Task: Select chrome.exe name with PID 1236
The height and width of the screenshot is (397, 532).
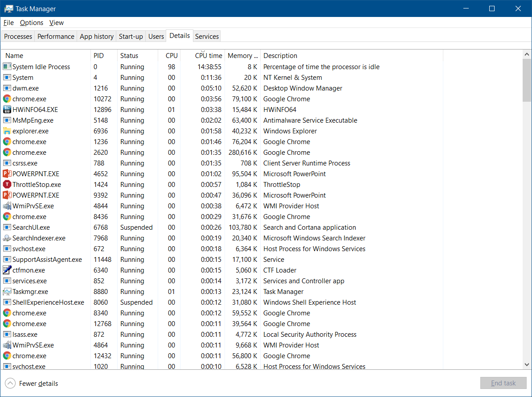Action: pyautogui.click(x=29, y=142)
